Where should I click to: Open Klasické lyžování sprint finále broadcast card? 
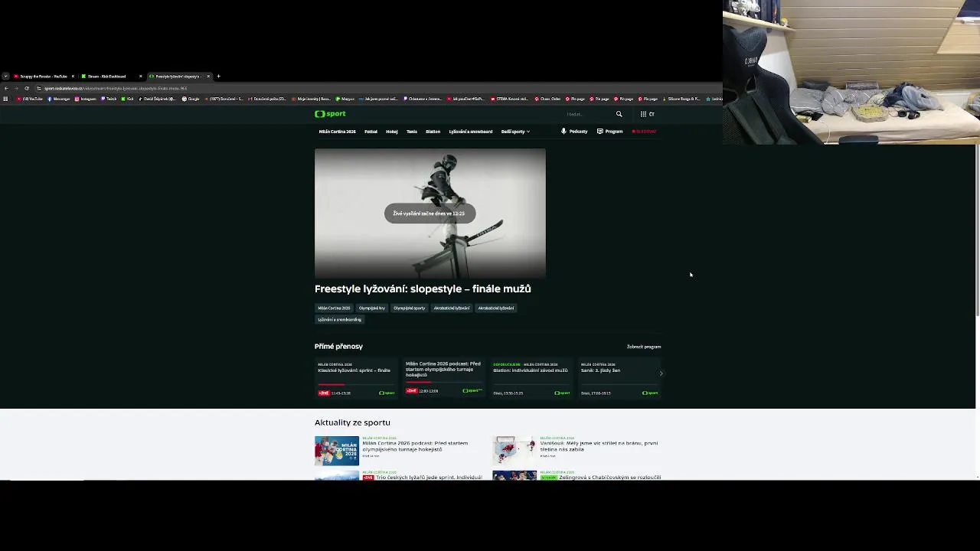pos(356,378)
